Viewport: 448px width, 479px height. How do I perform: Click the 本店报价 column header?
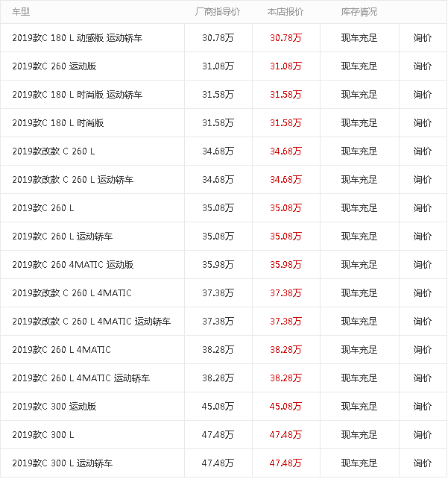286,12
